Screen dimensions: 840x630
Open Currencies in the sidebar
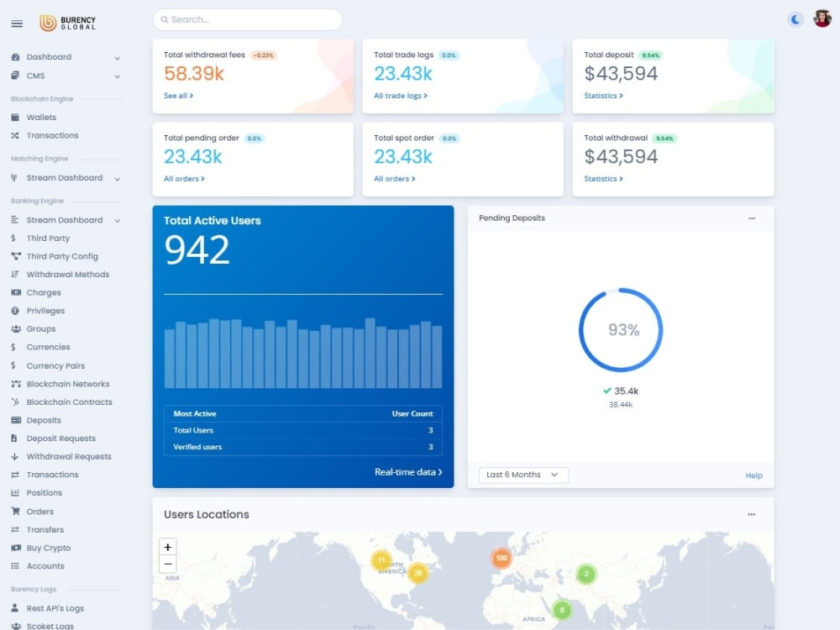click(48, 347)
